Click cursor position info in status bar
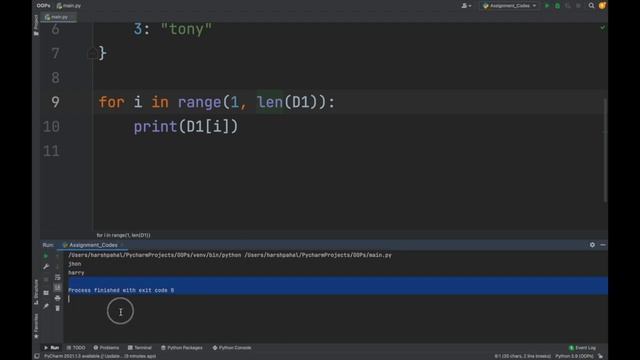This screenshot has width=640, height=360. 522,356
